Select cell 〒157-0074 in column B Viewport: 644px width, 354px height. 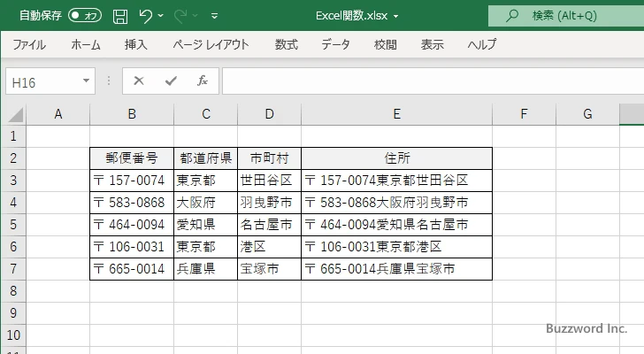coord(132,181)
